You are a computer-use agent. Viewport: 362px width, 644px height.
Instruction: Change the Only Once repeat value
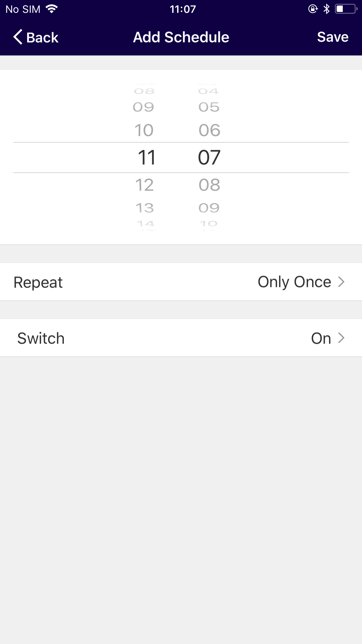(x=294, y=282)
